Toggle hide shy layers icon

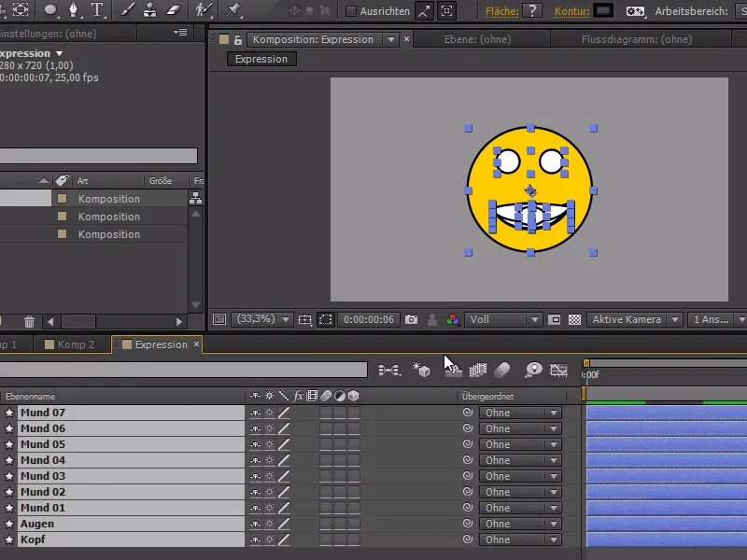click(x=453, y=370)
